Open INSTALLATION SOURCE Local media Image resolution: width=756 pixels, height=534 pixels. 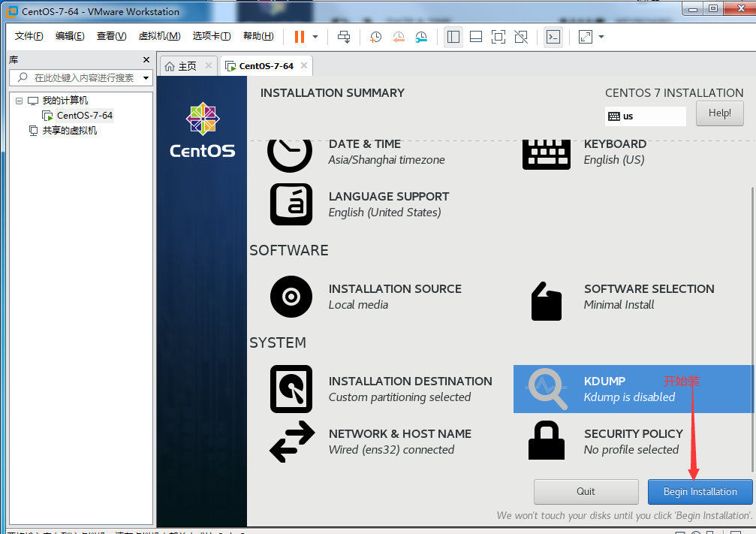click(x=395, y=297)
